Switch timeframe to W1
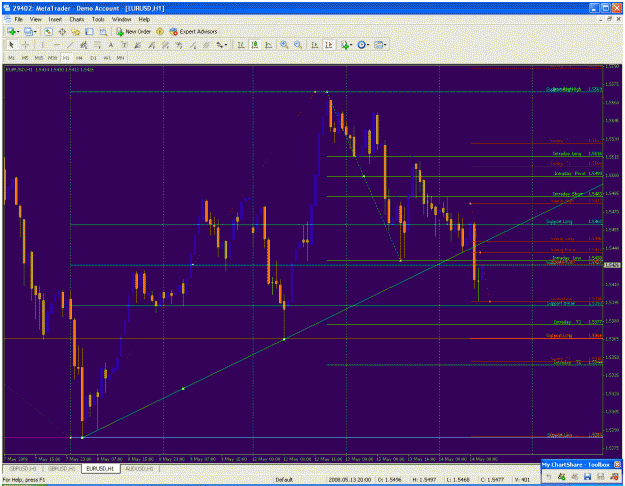This screenshot has height=486, width=625. 107,58
